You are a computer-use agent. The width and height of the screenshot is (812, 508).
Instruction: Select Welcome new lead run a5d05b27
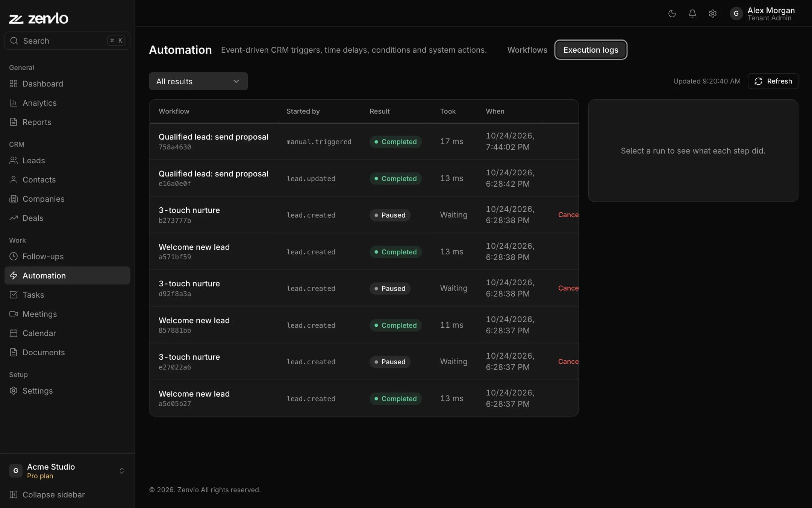pyautogui.click(x=364, y=398)
